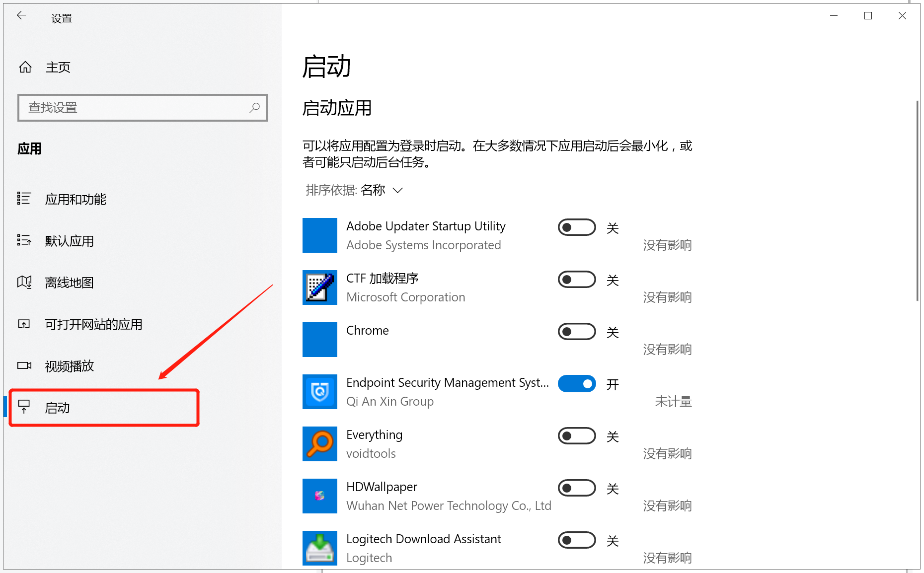Turn on Logitech Download Assistant toggle
Viewport: 924px width, 573px height.
(577, 540)
